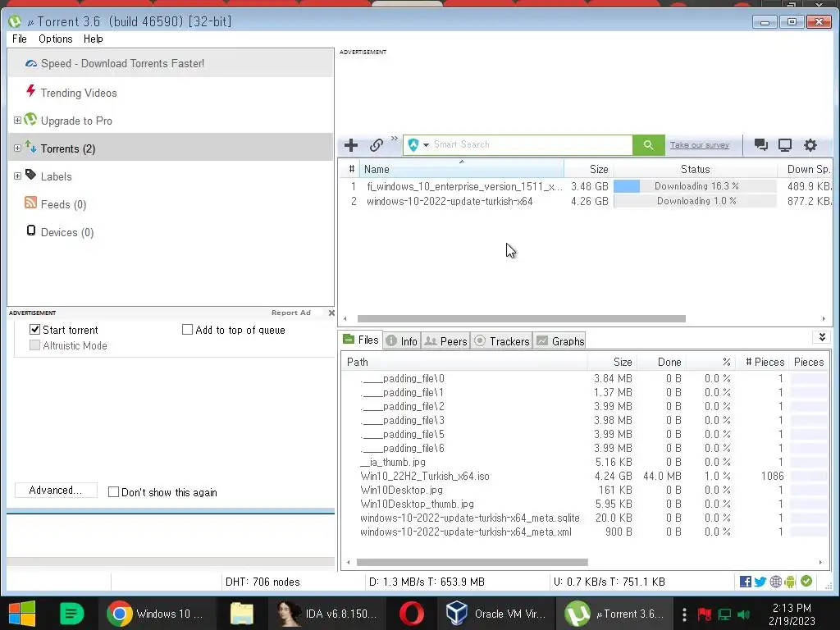Check Don't show this again
This screenshot has width=840, height=630.
click(x=113, y=492)
